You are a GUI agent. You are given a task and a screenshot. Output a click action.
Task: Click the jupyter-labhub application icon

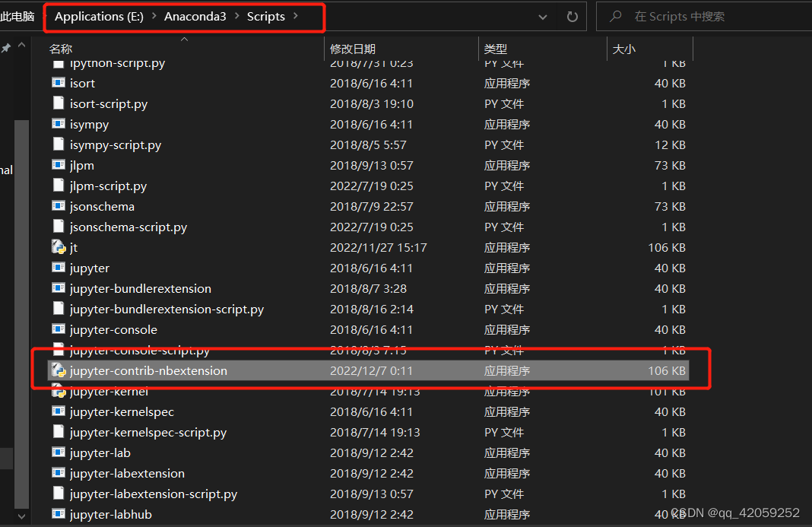59,514
